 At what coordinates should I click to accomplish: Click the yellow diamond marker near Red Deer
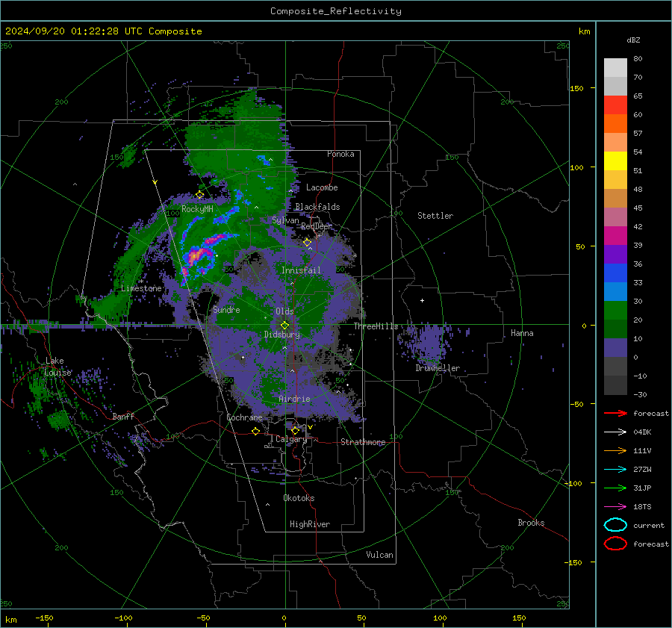tap(308, 243)
